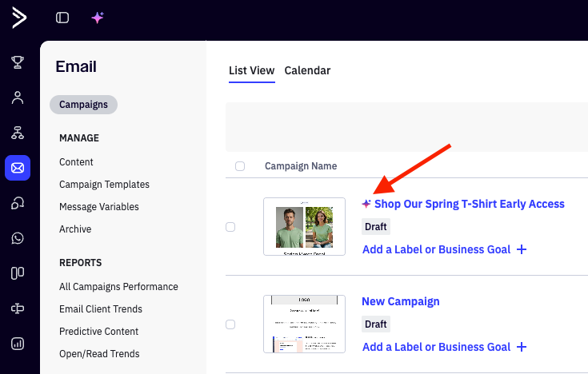Open the trophy icon in sidebar
Image resolution: width=588 pixels, height=374 pixels.
(x=18, y=62)
